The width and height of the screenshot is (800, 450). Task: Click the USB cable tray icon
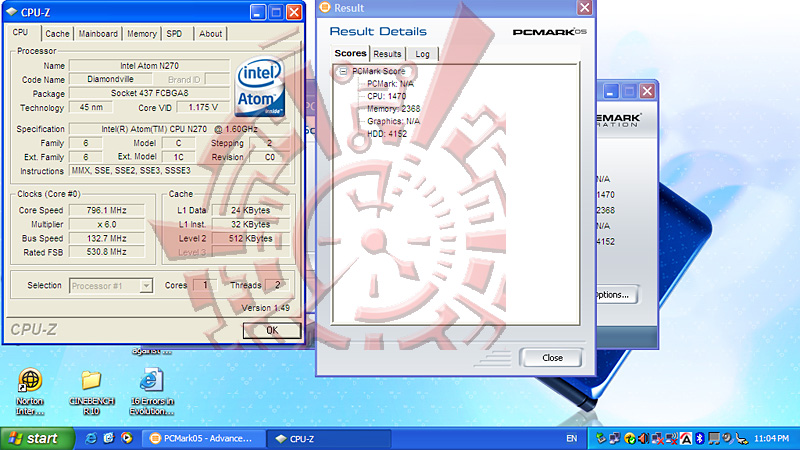click(741, 438)
